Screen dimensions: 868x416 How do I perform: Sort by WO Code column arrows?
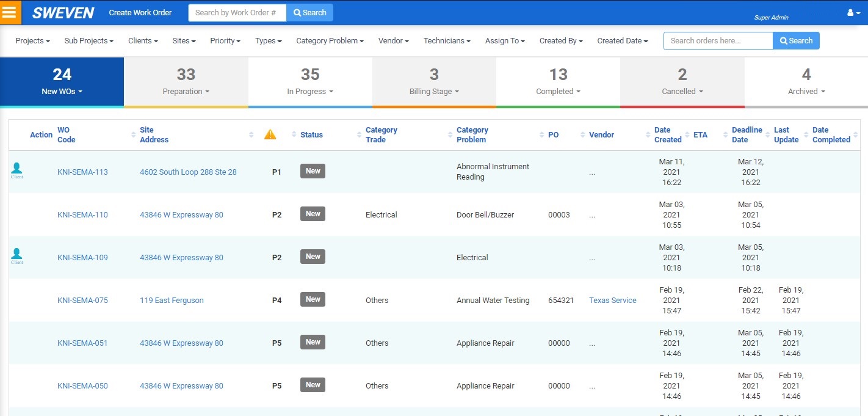pos(134,135)
